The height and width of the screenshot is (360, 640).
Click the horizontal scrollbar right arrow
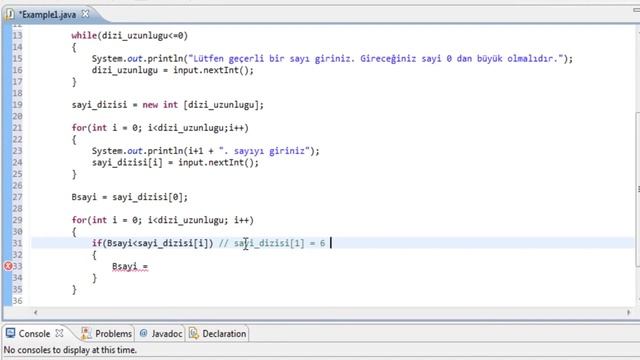[629, 313]
